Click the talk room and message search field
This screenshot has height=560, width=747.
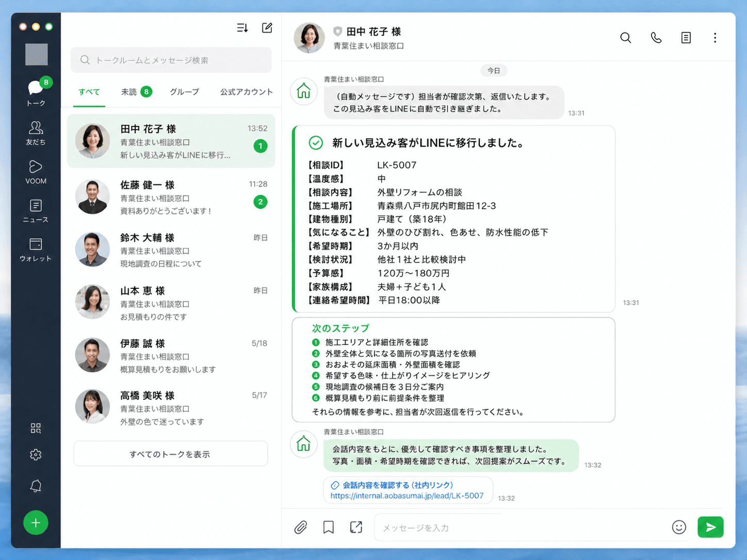click(x=171, y=60)
